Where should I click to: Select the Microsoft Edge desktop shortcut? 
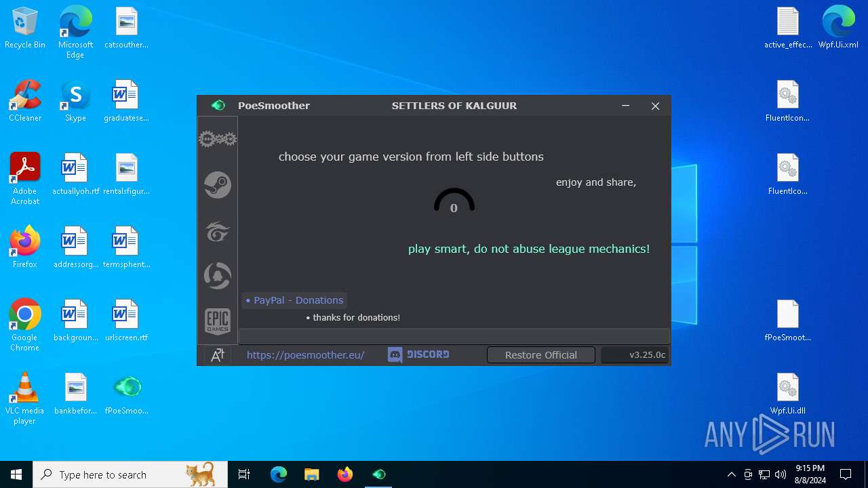coord(75,33)
